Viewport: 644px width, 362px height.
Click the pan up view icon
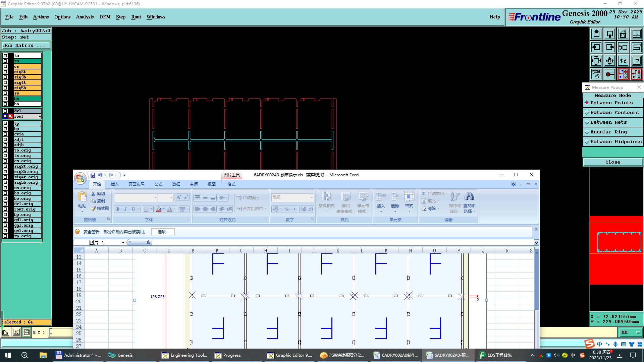coord(596,34)
